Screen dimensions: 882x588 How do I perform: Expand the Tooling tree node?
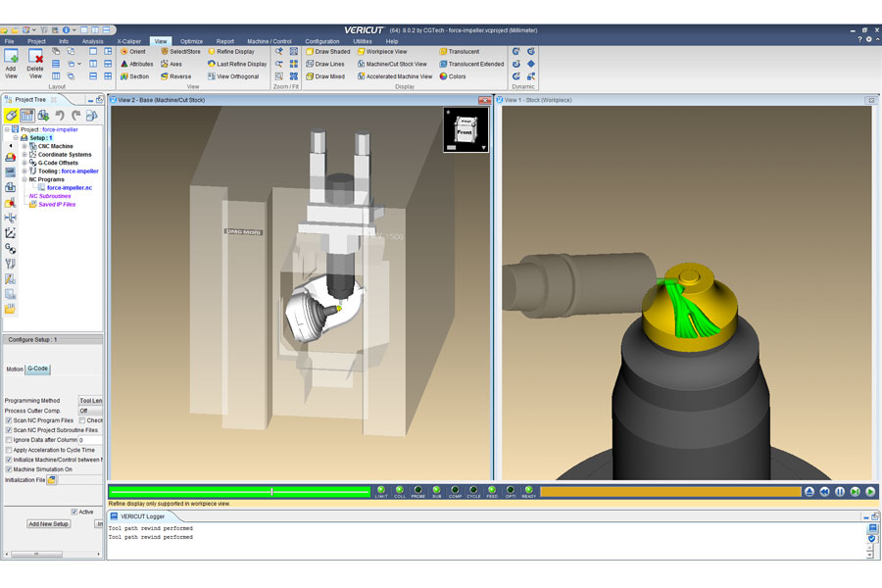point(24,171)
